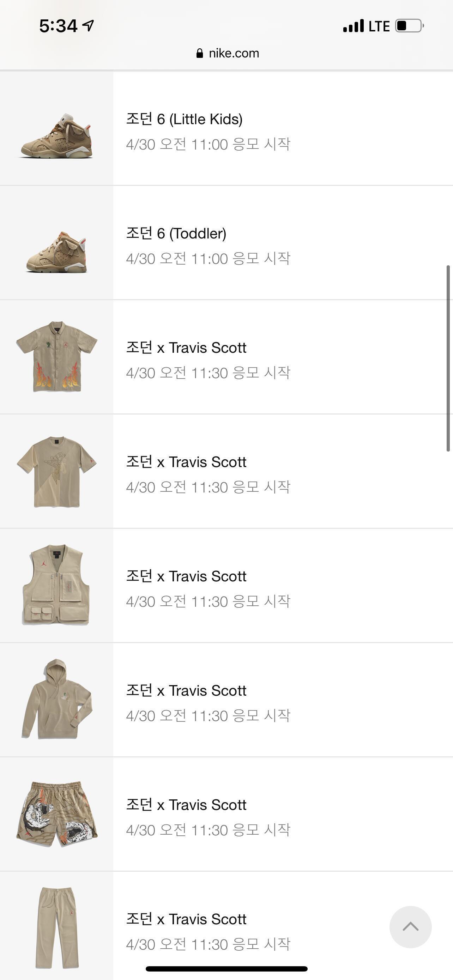
Task: Open the skull print shorts thumbnail
Action: tap(56, 814)
